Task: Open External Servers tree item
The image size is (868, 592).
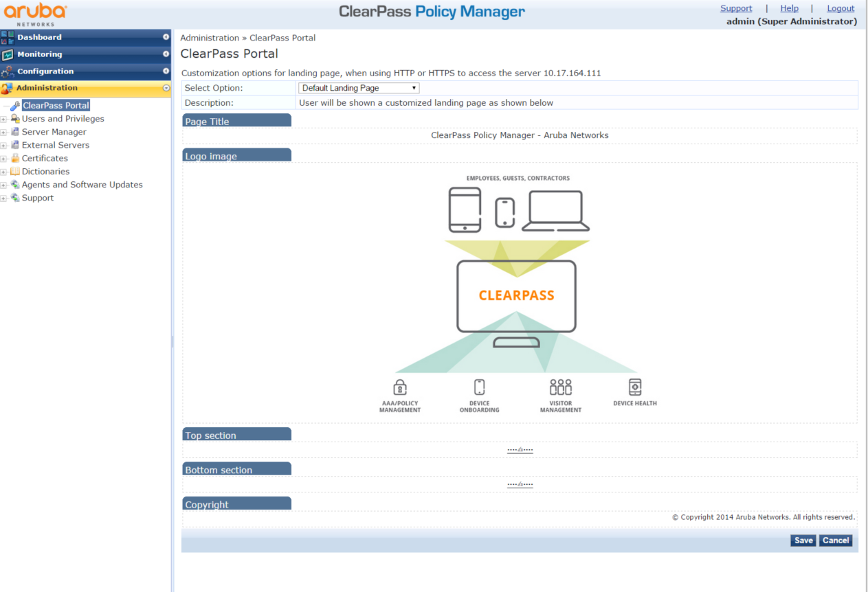Action: 56,145
